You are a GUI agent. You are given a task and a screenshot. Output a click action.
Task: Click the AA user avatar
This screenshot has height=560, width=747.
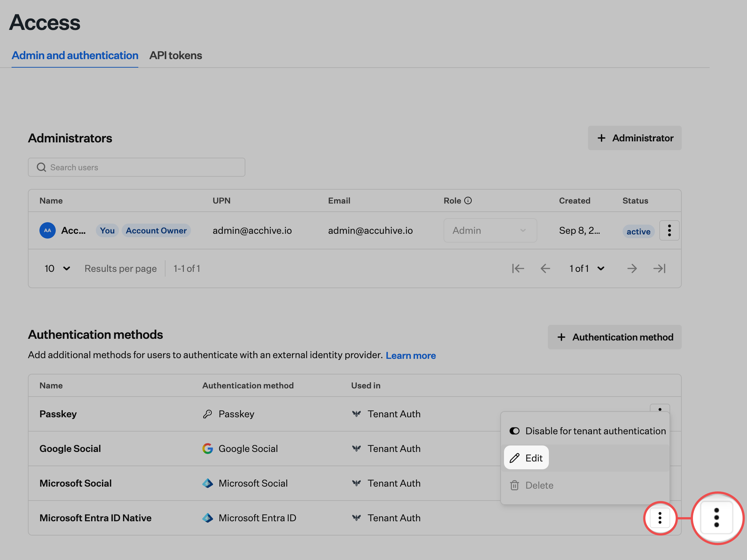(x=48, y=230)
